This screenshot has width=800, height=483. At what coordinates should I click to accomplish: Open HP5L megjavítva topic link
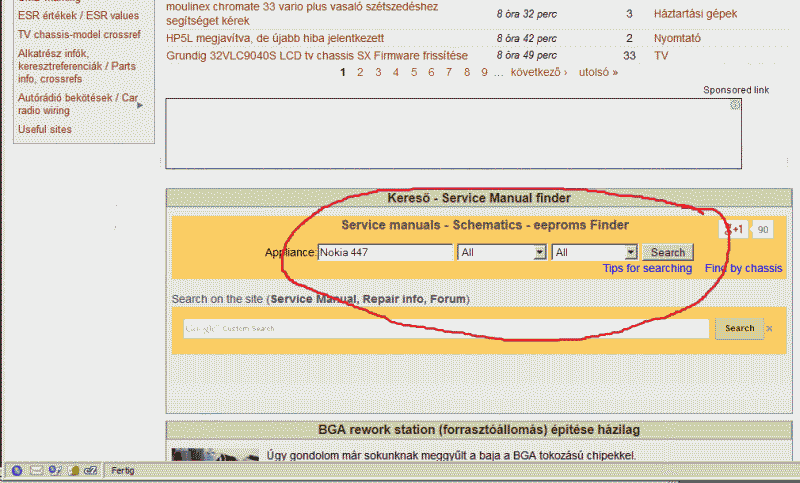tap(275, 38)
